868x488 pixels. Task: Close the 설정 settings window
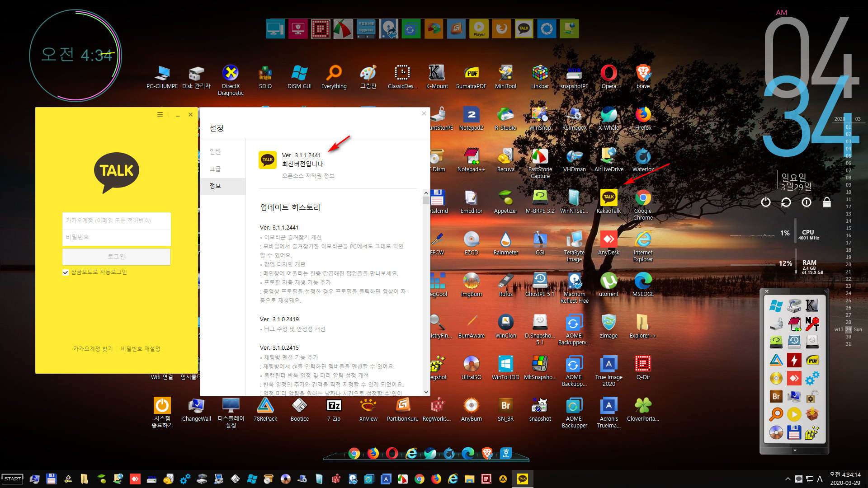coord(424,113)
